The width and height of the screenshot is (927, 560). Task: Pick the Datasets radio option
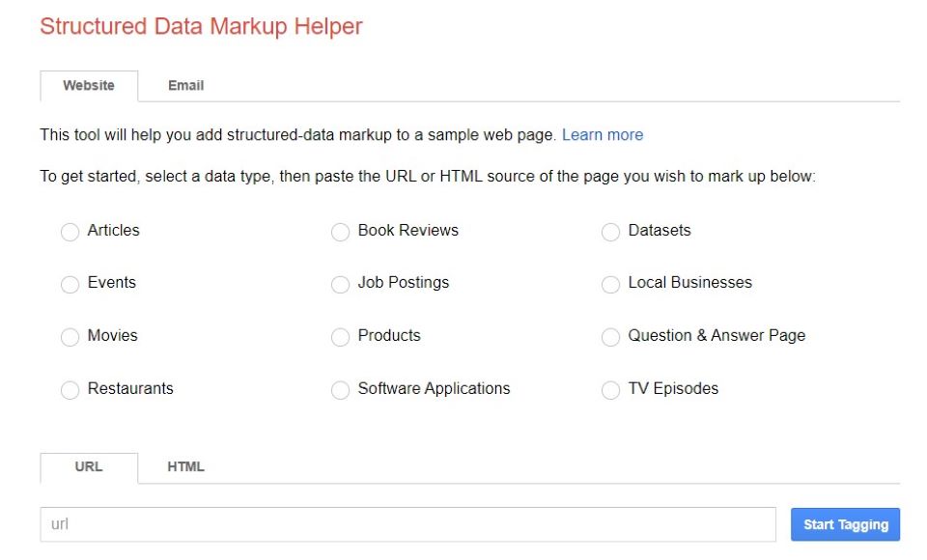coord(610,232)
